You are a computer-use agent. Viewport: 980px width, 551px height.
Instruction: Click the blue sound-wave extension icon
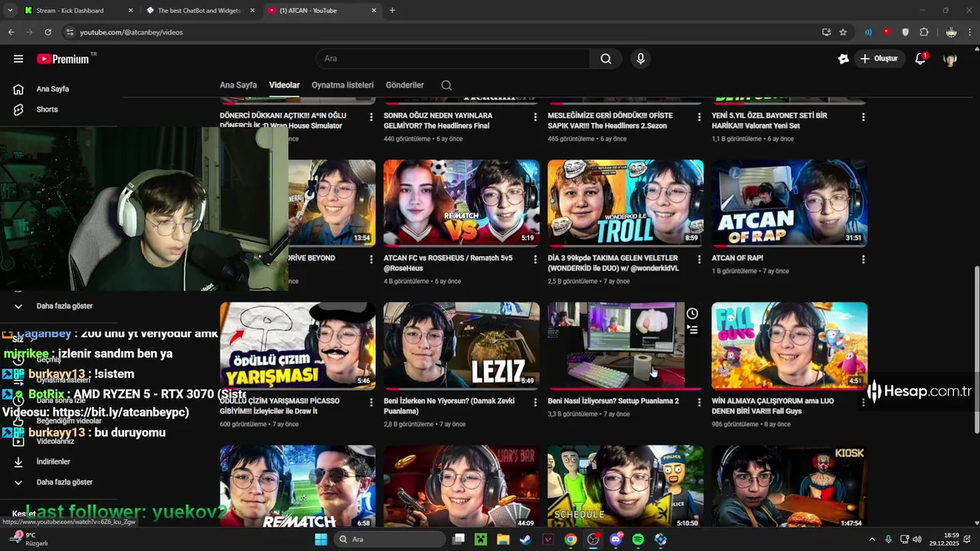click(868, 32)
